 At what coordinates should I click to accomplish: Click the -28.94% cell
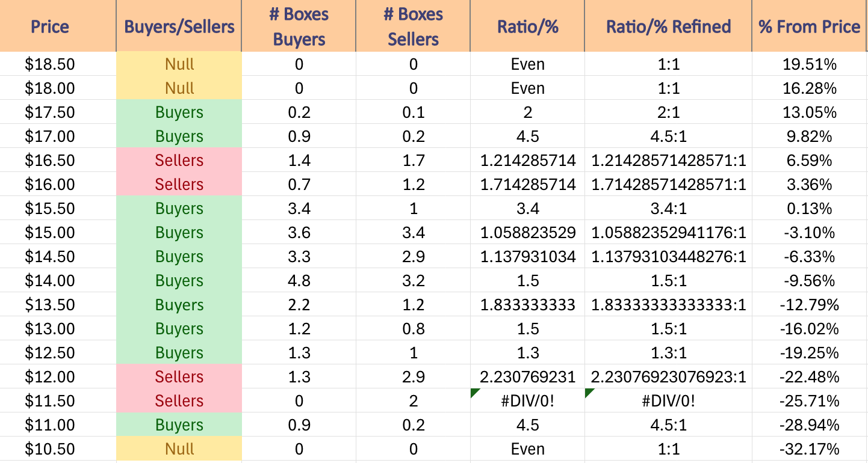[810, 425]
